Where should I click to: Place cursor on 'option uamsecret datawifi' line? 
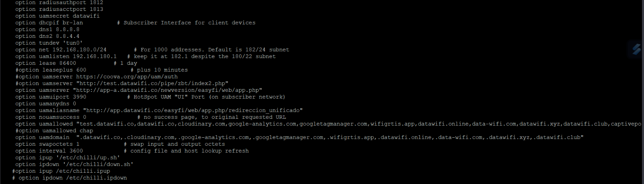[57, 16]
